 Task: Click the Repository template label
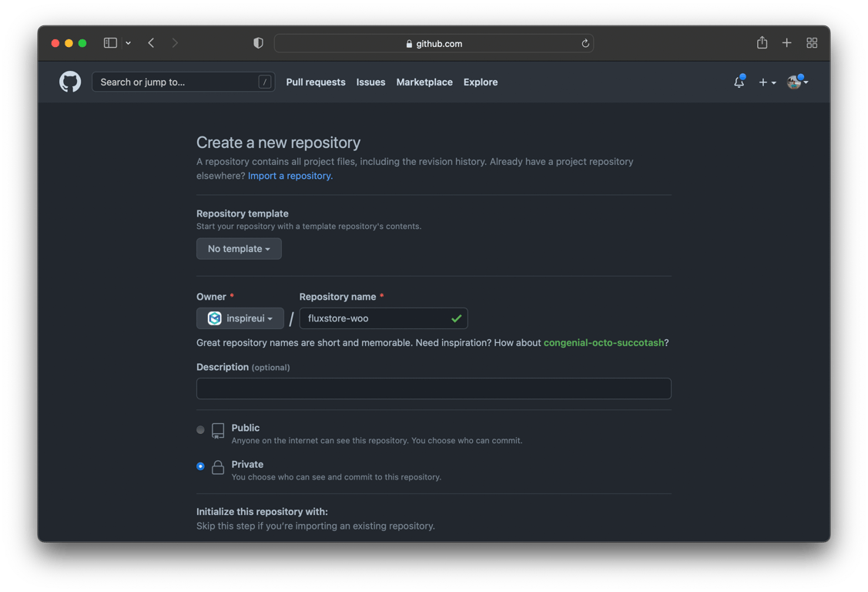point(243,214)
